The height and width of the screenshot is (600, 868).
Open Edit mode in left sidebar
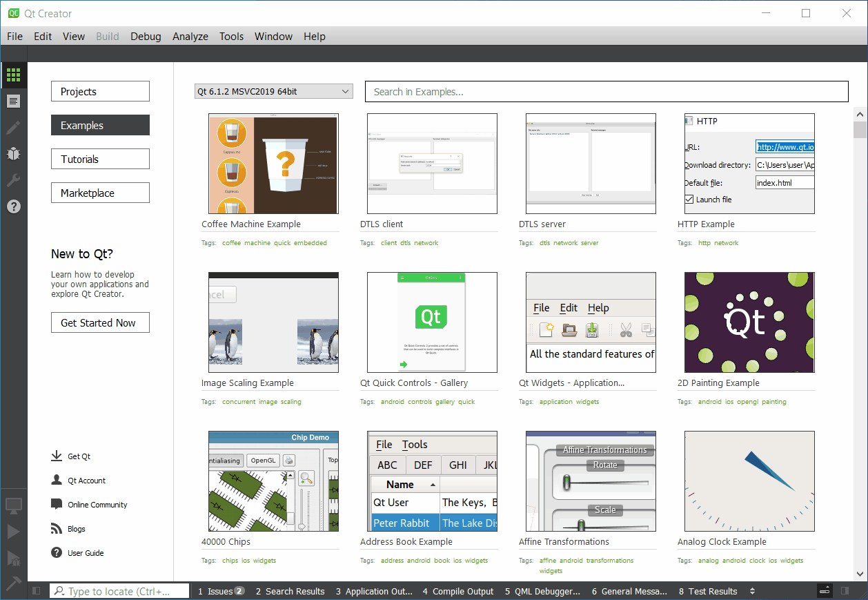tap(13, 101)
